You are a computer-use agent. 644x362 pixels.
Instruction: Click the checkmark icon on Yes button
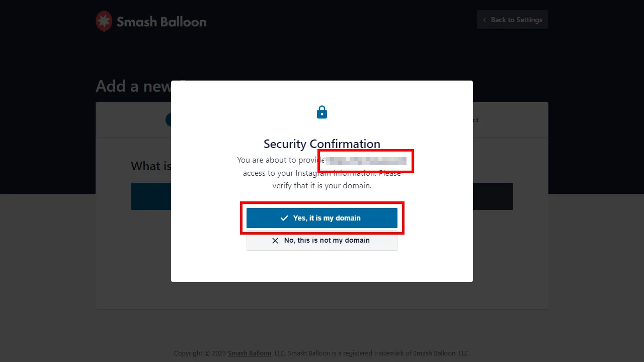click(284, 219)
